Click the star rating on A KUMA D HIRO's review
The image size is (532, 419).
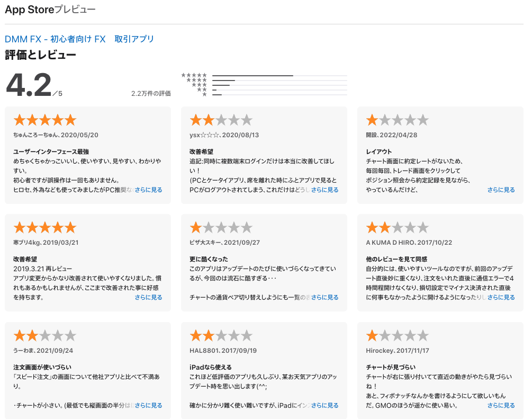pyautogui.click(x=397, y=228)
